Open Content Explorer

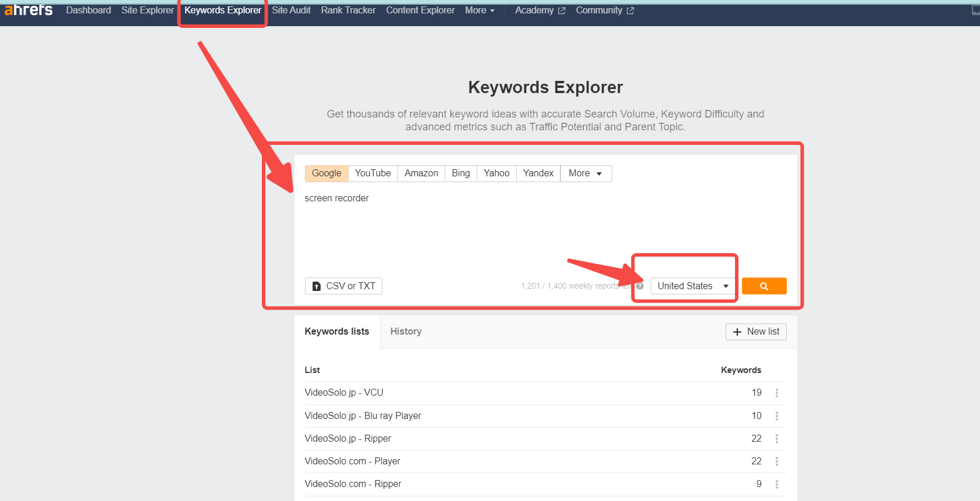(420, 10)
